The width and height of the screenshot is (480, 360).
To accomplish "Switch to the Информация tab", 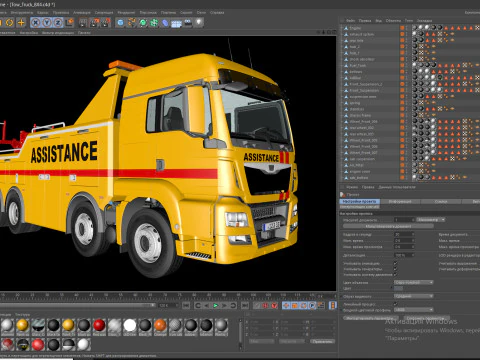I will [x=400, y=201].
